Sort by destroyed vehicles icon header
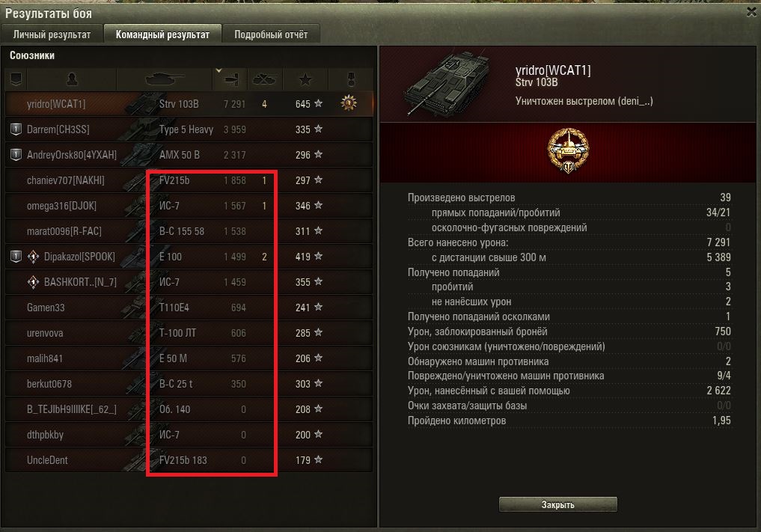This screenshot has width=761, height=532. point(264,79)
